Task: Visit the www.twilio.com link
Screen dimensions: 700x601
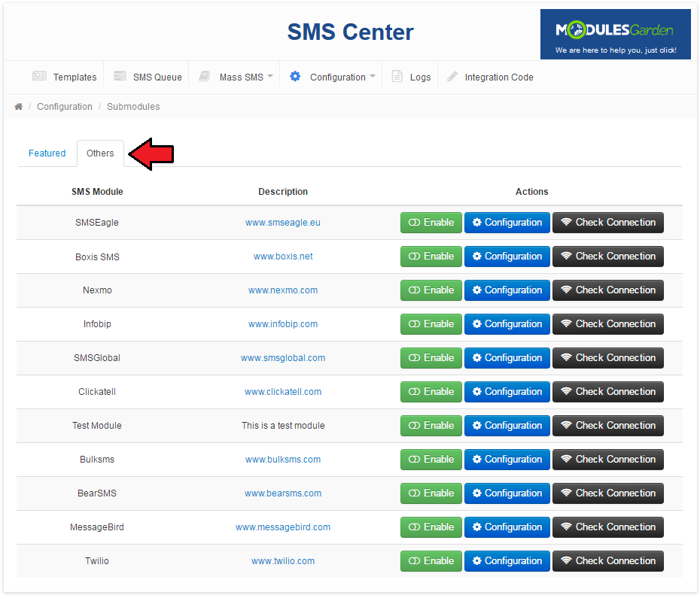Action: (283, 561)
